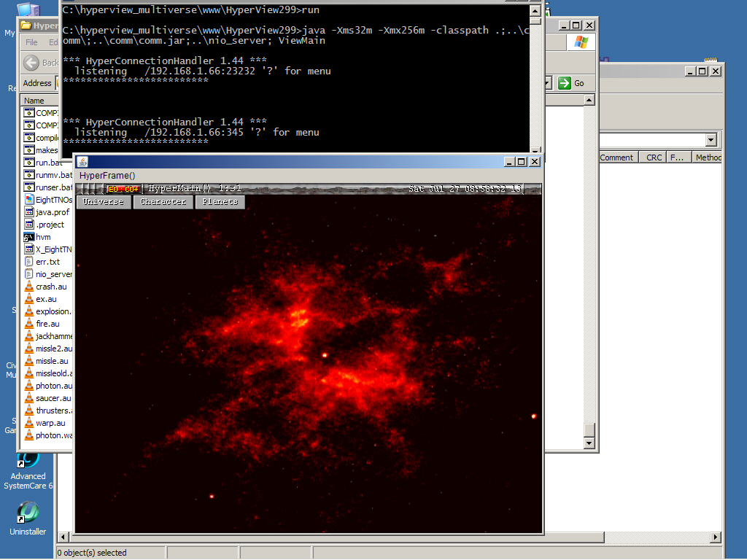
Task: Expand the address bar dropdown arrow
Action: 547,83
